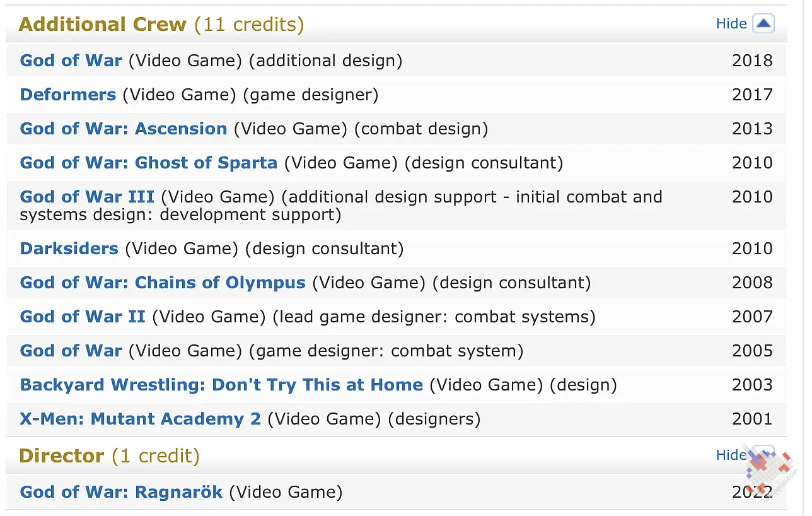Open Backyard Wrestling: Don't Try This at Home

221,385
